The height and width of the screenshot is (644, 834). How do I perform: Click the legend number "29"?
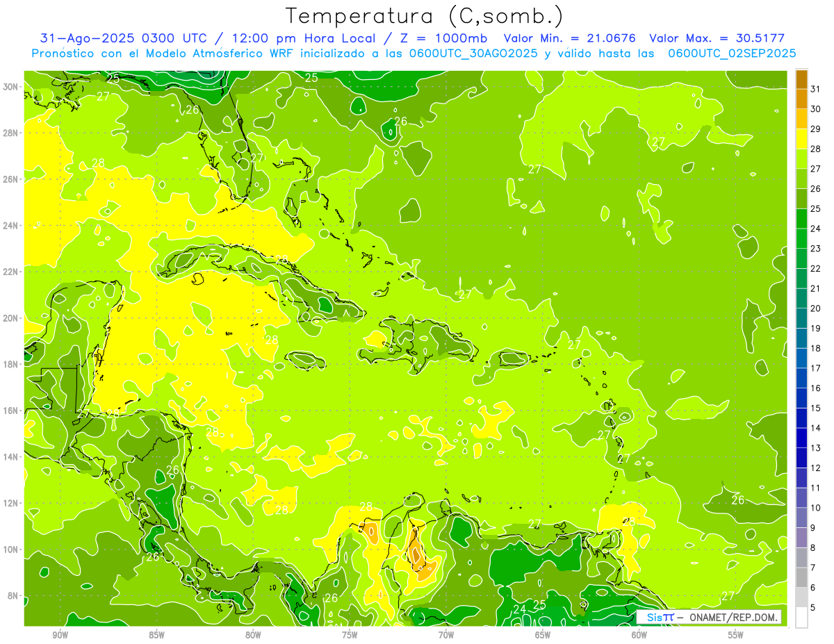tap(816, 129)
